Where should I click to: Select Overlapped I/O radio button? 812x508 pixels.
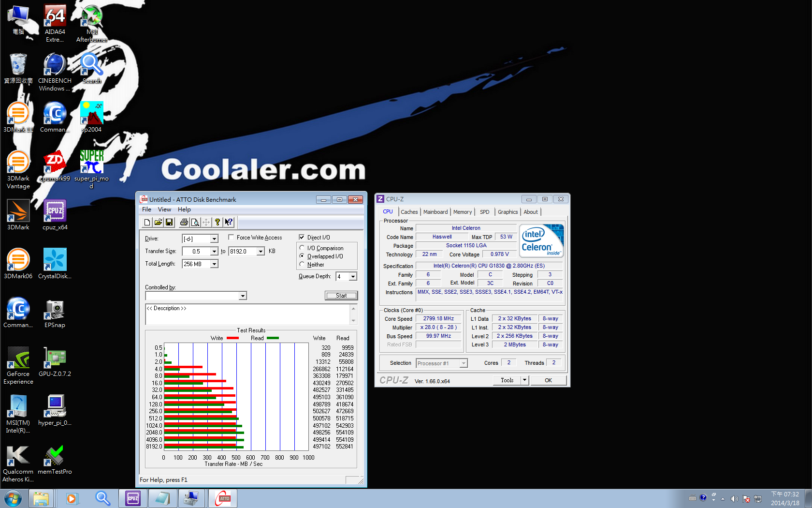click(x=302, y=256)
